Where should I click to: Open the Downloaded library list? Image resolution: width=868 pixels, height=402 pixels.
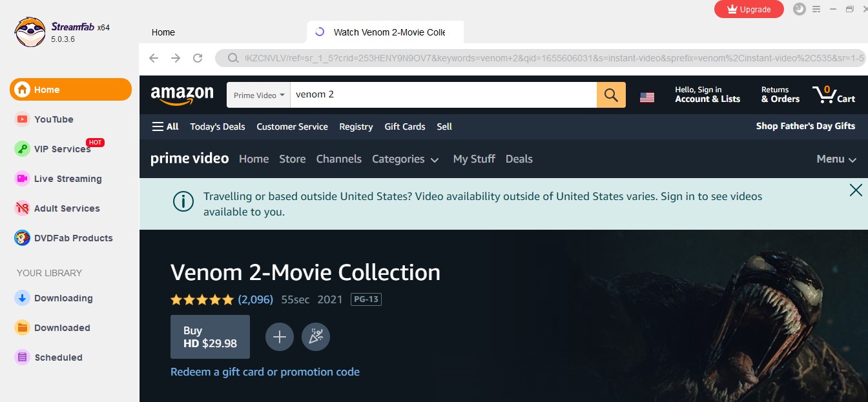62,328
